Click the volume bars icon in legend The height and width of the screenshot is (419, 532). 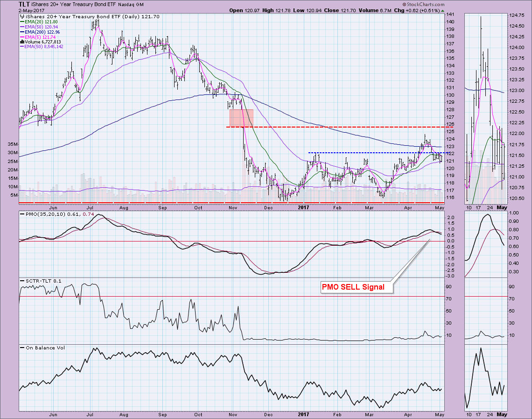[x=22, y=41]
